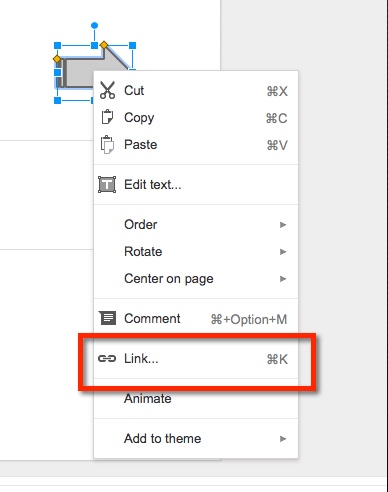The width and height of the screenshot is (388, 492).
Task: Click the Comment speech icon
Action: [x=107, y=318]
